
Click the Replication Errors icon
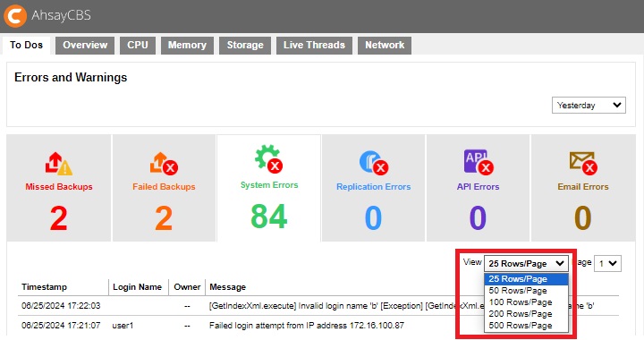(x=373, y=163)
